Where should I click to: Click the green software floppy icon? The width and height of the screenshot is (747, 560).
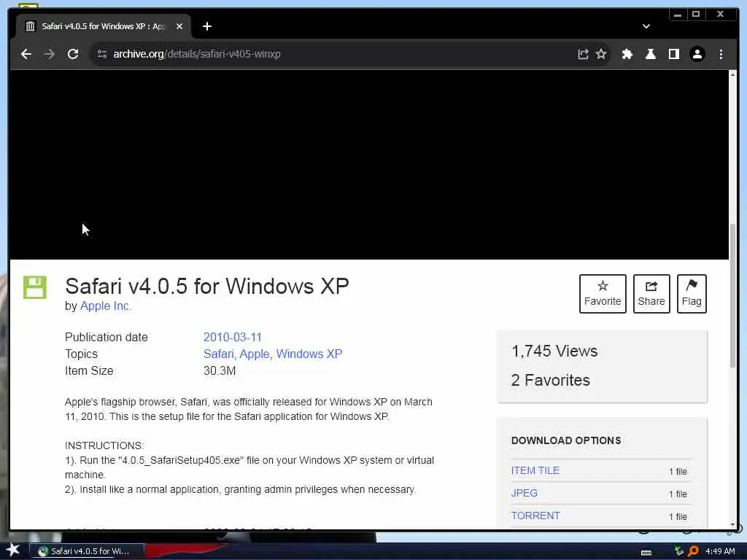pos(35,287)
